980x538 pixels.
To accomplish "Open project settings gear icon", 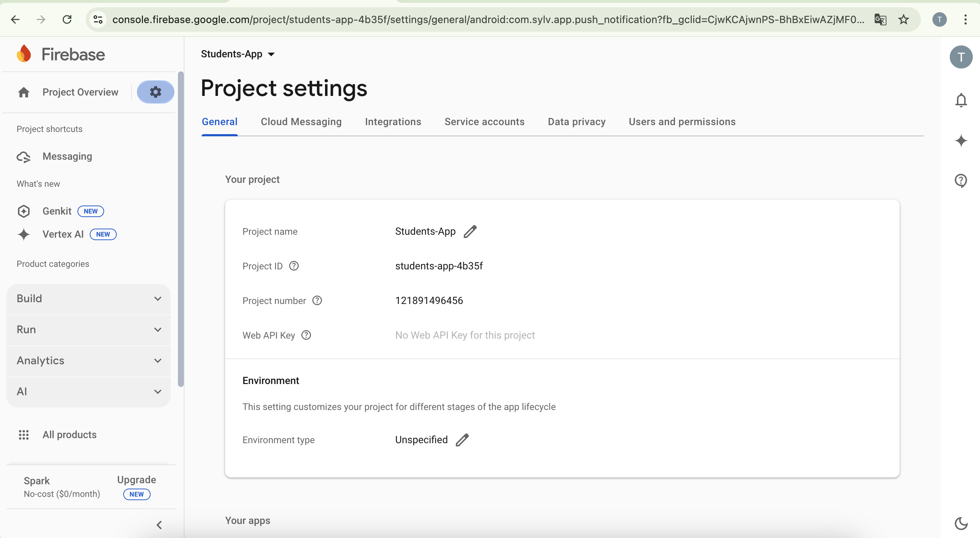I will pos(155,92).
